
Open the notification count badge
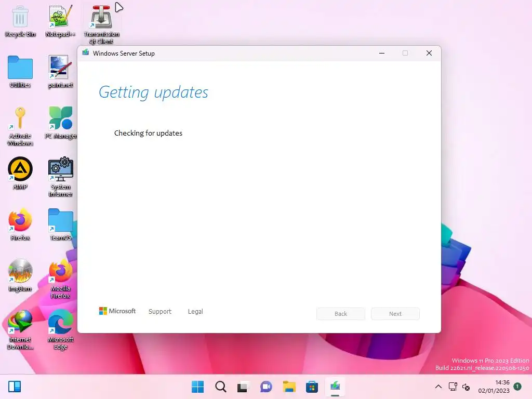pyautogui.click(x=517, y=387)
